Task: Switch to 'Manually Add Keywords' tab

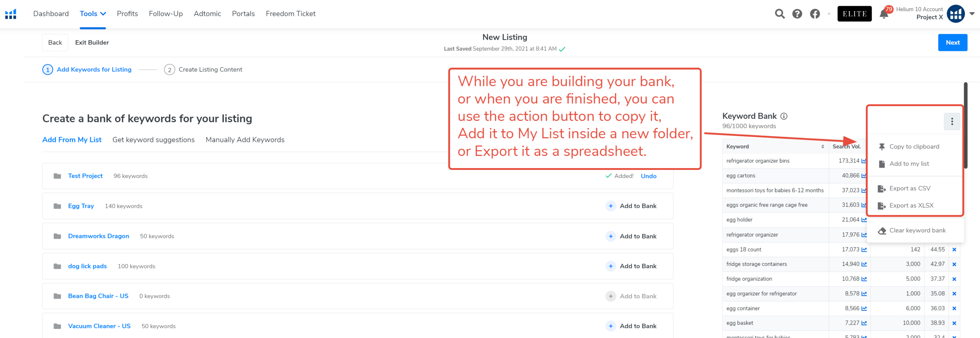Action: 245,140
